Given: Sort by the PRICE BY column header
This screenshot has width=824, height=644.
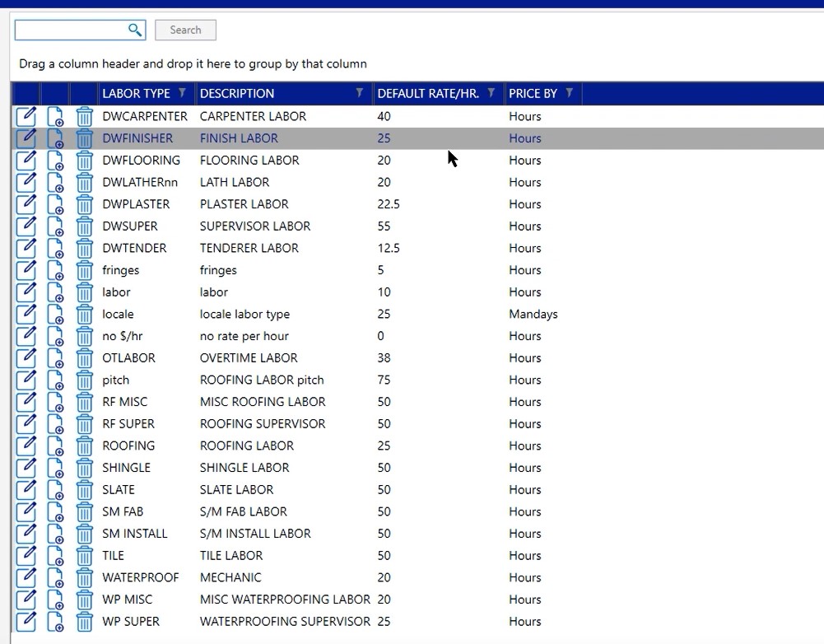Looking at the screenshot, I should (x=533, y=93).
